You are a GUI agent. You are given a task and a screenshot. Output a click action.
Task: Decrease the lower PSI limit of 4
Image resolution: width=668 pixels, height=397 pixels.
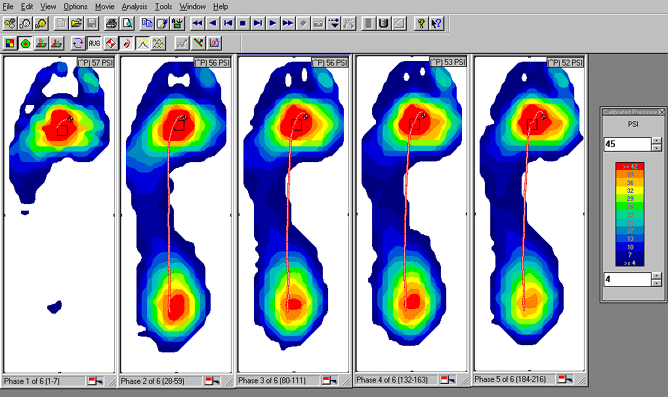[656, 283]
